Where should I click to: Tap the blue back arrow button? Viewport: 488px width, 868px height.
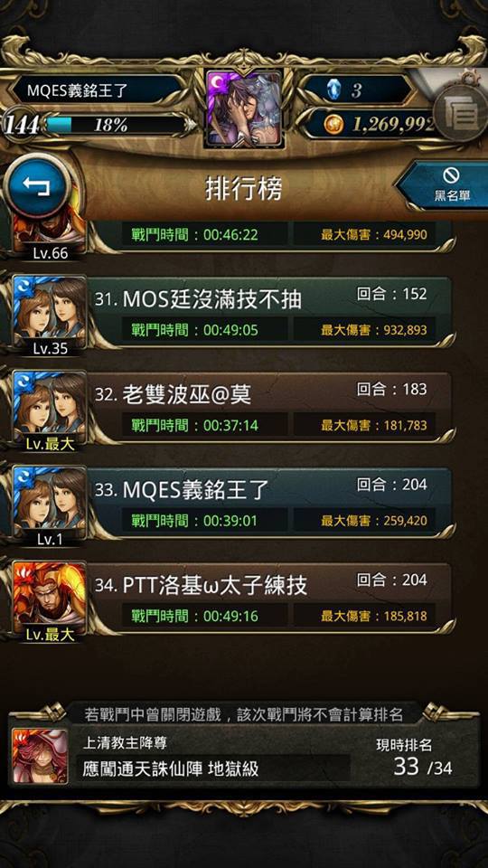click(38, 187)
